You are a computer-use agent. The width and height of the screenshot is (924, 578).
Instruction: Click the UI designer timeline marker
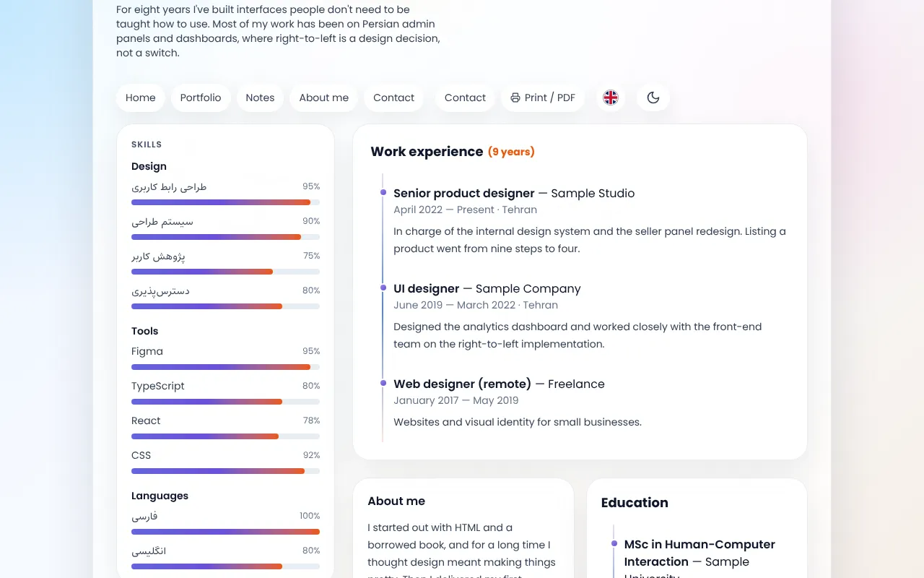[x=383, y=288]
